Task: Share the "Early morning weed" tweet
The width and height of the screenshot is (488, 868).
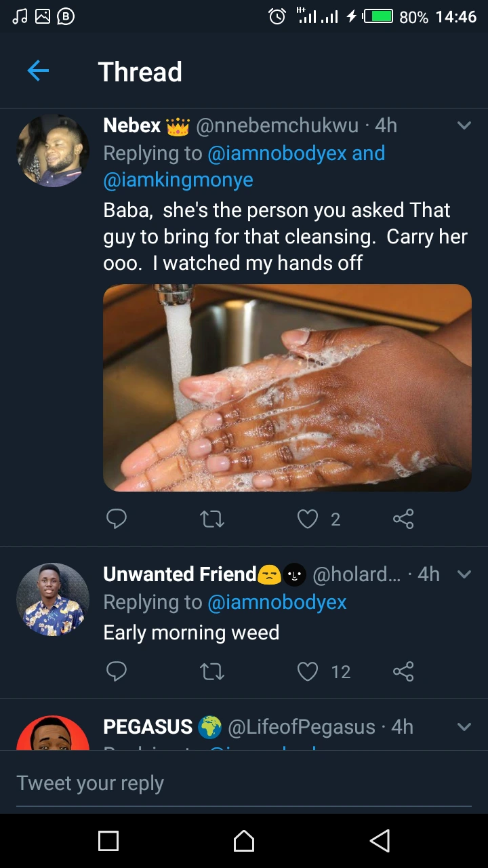Action: [403, 672]
